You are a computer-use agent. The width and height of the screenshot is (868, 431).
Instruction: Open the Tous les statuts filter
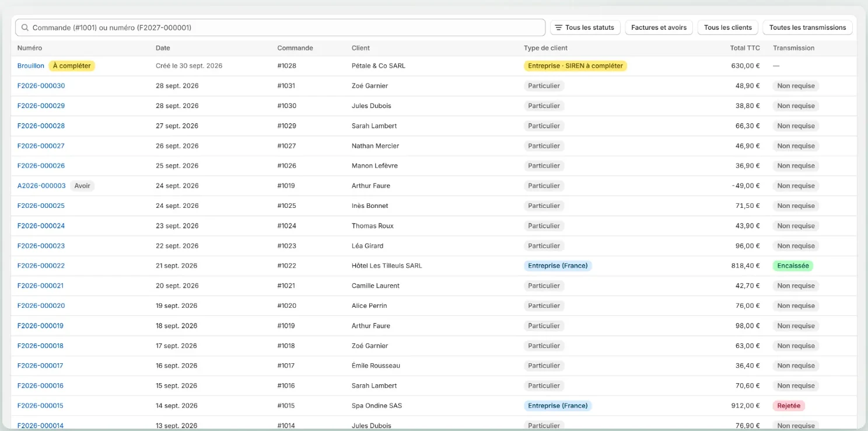[x=585, y=27]
